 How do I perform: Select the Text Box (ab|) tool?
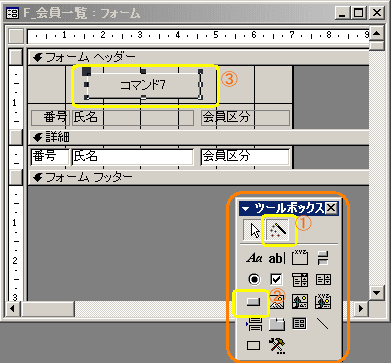point(277,258)
